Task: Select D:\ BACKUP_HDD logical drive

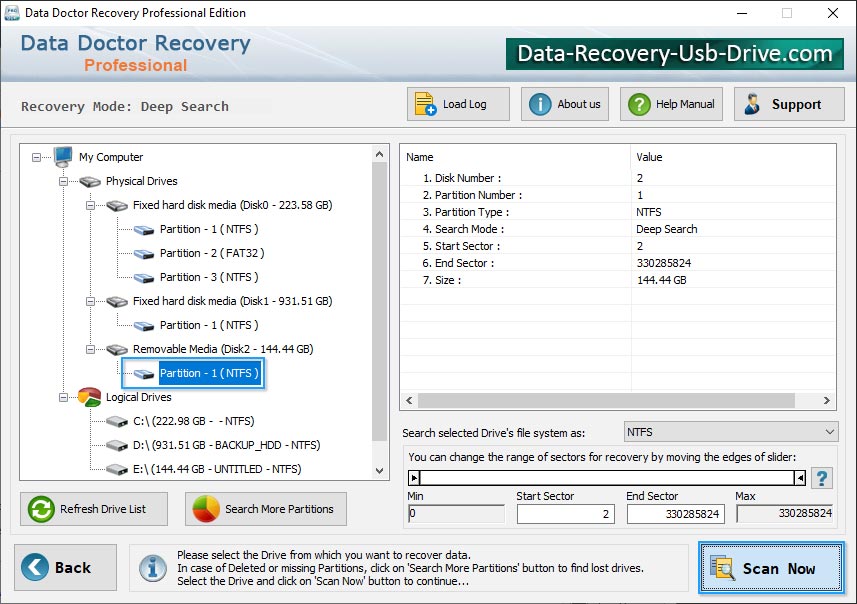Action: [x=226, y=445]
